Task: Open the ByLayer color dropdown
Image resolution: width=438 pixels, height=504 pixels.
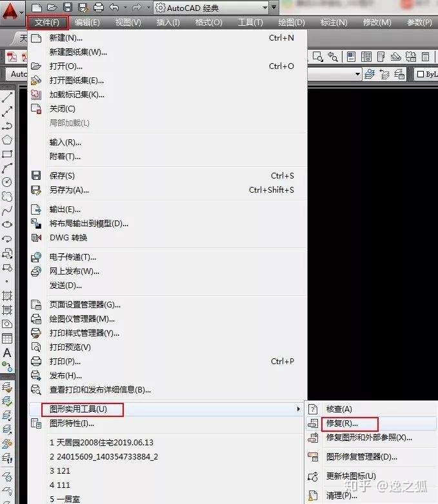Action: (426, 74)
